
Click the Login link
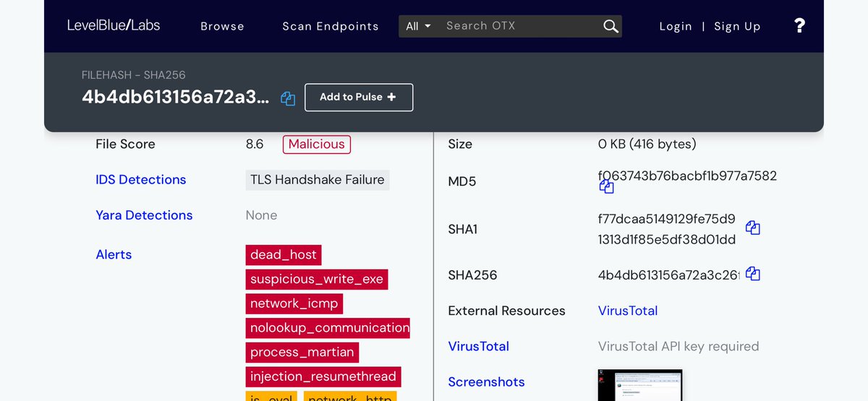[676, 26]
